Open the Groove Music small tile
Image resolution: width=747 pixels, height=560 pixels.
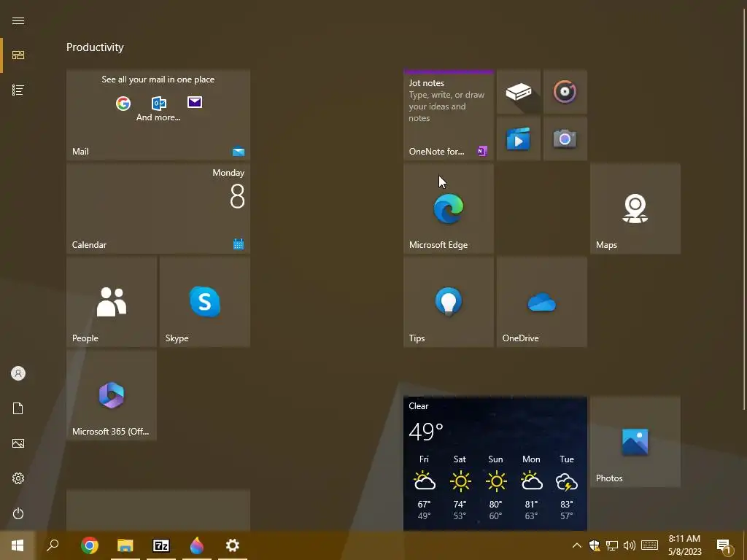[565, 91]
